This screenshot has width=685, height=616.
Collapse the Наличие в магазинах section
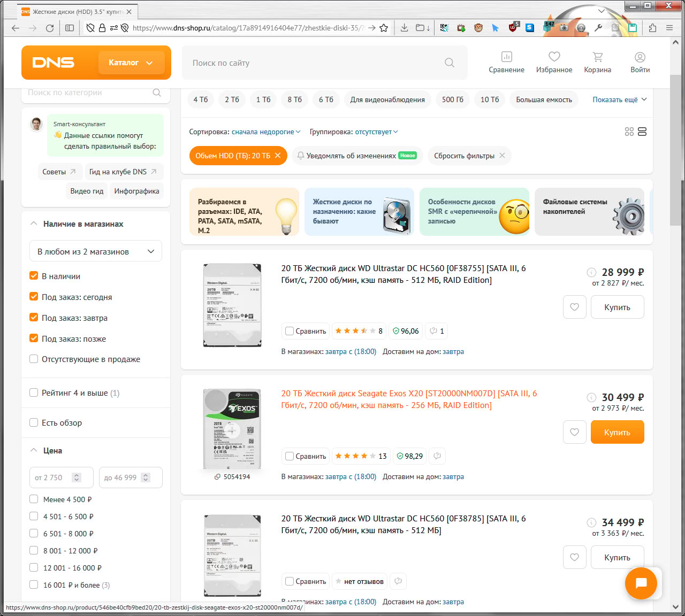point(34,224)
